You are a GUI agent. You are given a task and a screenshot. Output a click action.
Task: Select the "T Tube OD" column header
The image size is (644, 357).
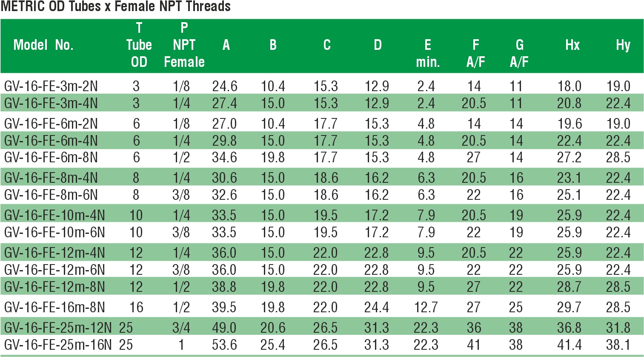(139, 45)
